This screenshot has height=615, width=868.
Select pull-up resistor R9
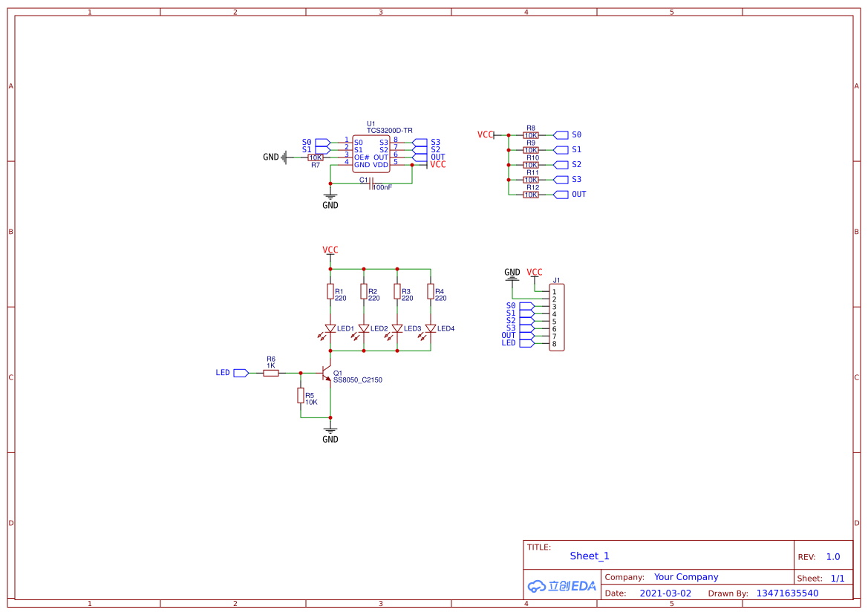pos(531,150)
